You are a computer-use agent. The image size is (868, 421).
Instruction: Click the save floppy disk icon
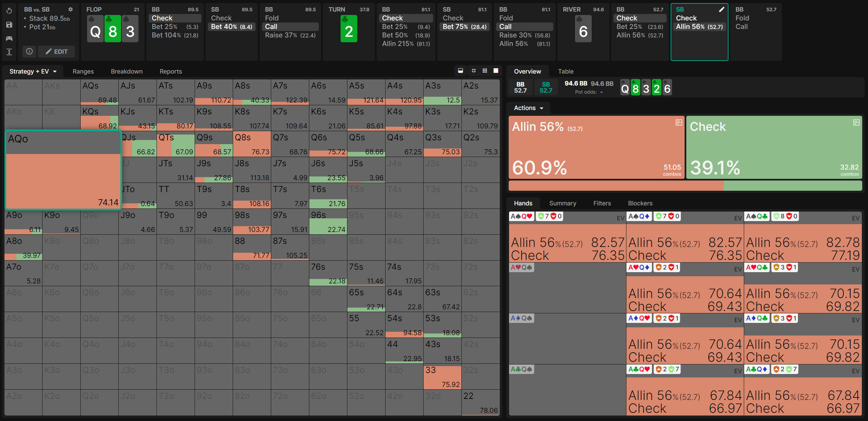pyautogui.click(x=9, y=25)
